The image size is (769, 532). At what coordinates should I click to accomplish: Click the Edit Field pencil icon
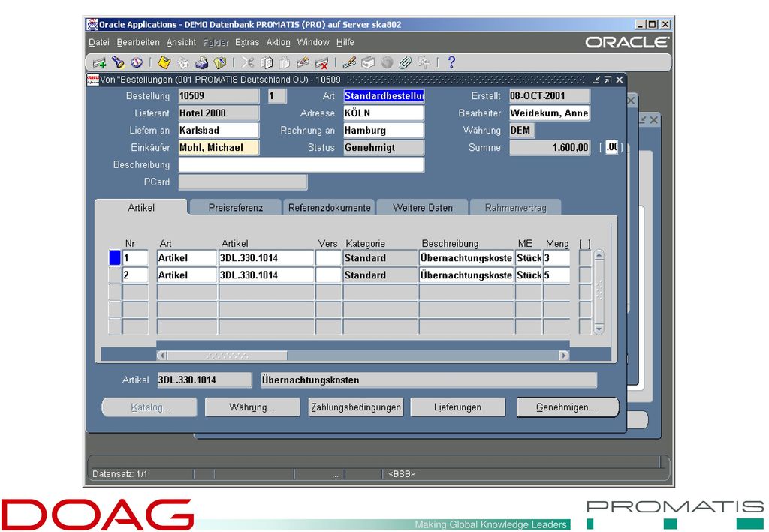[350, 62]
